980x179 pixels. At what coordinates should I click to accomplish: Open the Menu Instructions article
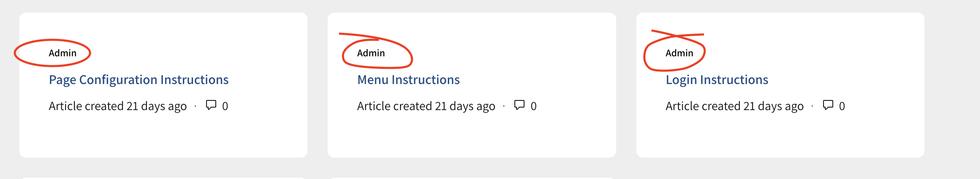(x=408, y=80)
